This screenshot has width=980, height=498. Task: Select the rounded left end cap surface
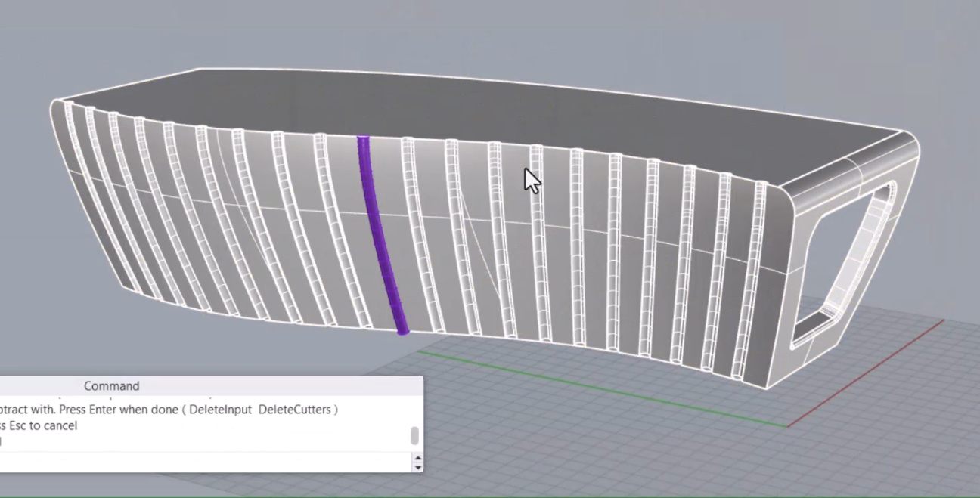(59, 151)
